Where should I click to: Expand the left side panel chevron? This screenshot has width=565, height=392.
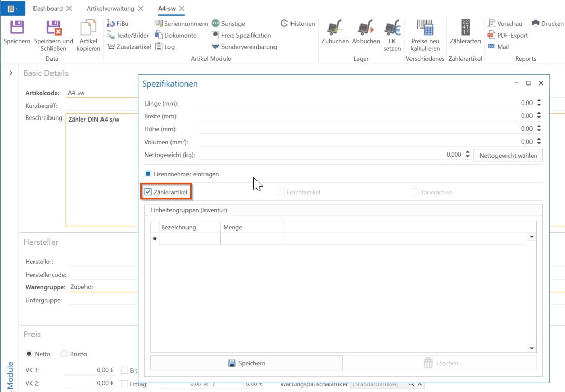[x=11, y=73]
